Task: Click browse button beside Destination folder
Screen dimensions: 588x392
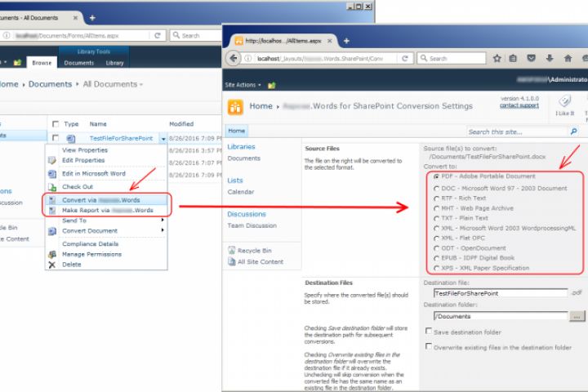Action: [577, 317]
